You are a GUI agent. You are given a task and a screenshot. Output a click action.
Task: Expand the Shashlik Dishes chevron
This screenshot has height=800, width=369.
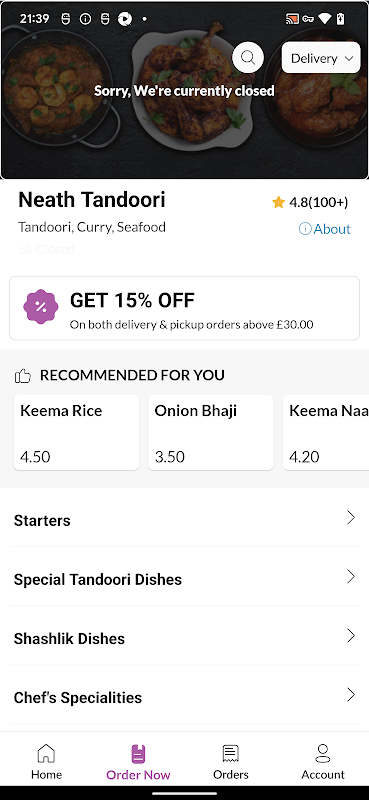351,636
